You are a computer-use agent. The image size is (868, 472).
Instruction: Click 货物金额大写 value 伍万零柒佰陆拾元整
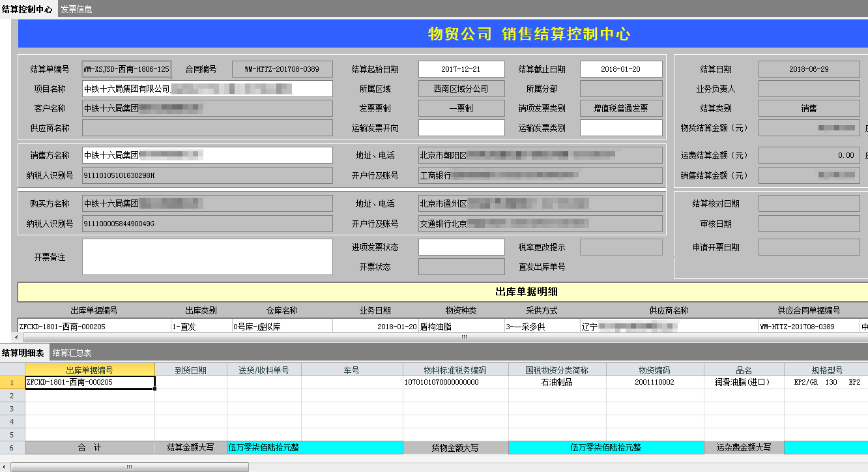(606, 448)
